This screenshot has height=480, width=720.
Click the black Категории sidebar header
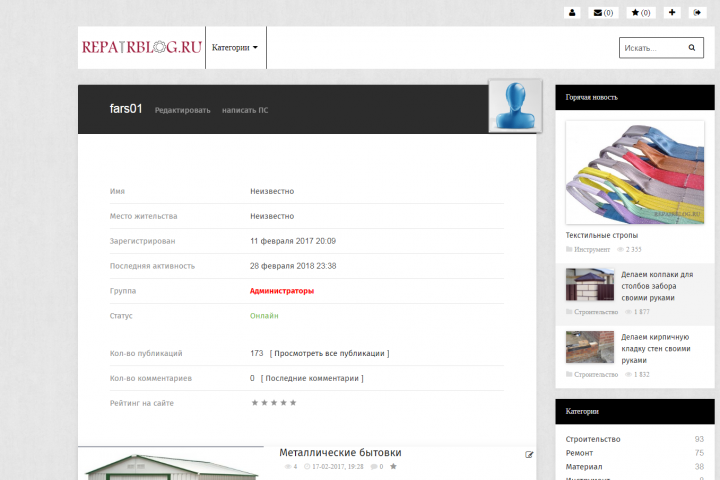[x=635, y=411]
